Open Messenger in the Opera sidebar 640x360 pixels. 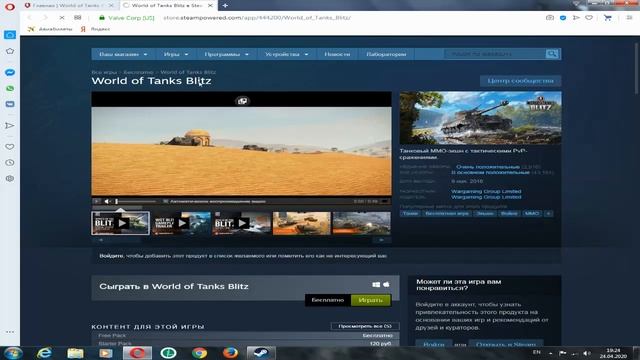pyautogui.click(x=10, y=72)
